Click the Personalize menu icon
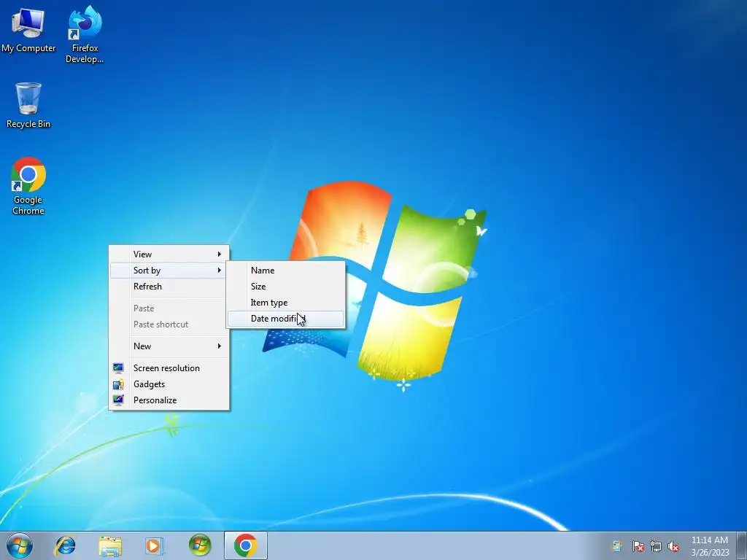Screen dimensions: 747x560 (x=118, y=400)
